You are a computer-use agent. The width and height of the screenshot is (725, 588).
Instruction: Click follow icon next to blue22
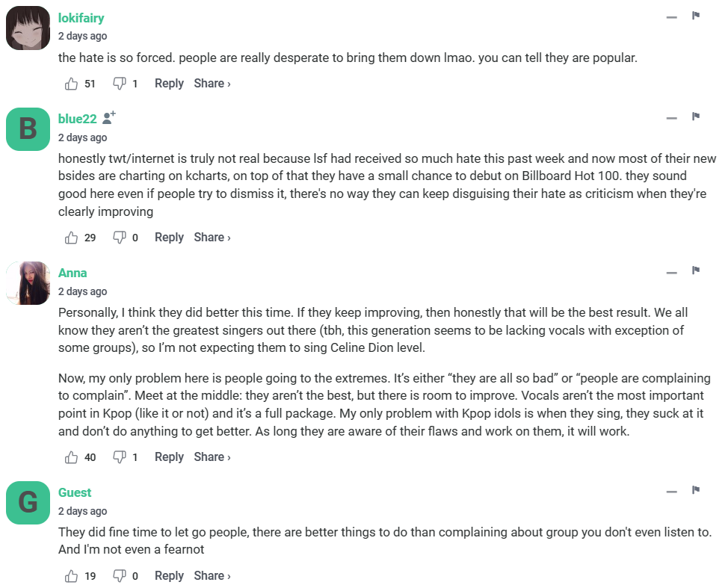tap(109, 118)
